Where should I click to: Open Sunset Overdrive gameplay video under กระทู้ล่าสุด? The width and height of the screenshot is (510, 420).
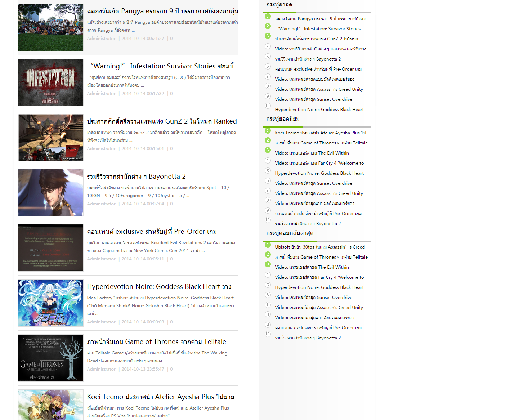tap(314, 99)
